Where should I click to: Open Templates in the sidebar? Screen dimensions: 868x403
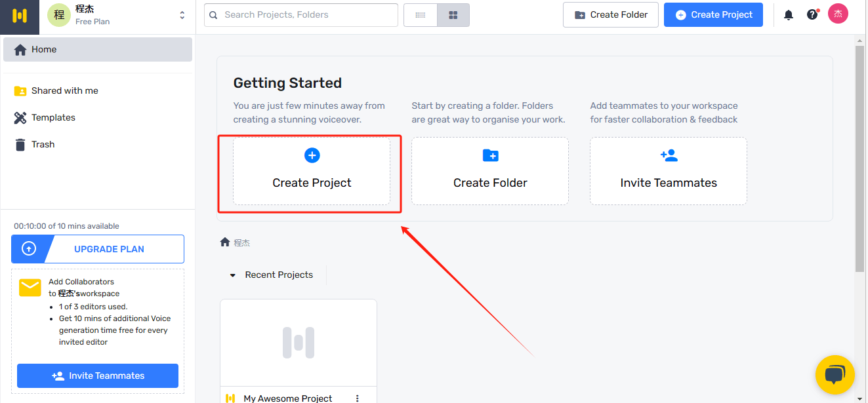click(x=53, y=117)
